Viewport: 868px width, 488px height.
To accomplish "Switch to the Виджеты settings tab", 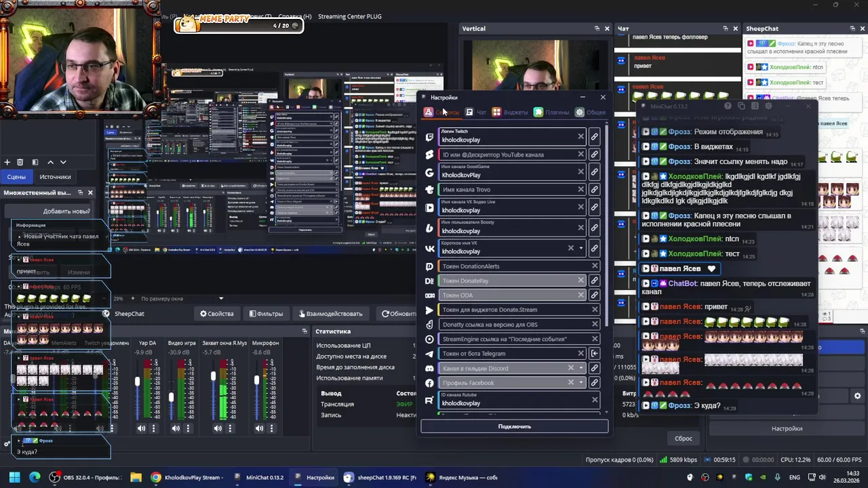I will click(x=510, y=112).
